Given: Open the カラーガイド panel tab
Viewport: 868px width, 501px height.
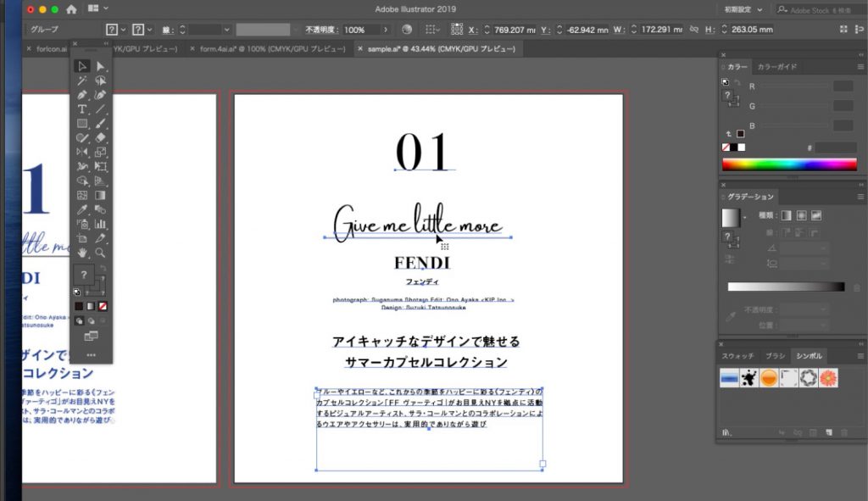Looking at the screenshot, I should click(x=776, y=67).
